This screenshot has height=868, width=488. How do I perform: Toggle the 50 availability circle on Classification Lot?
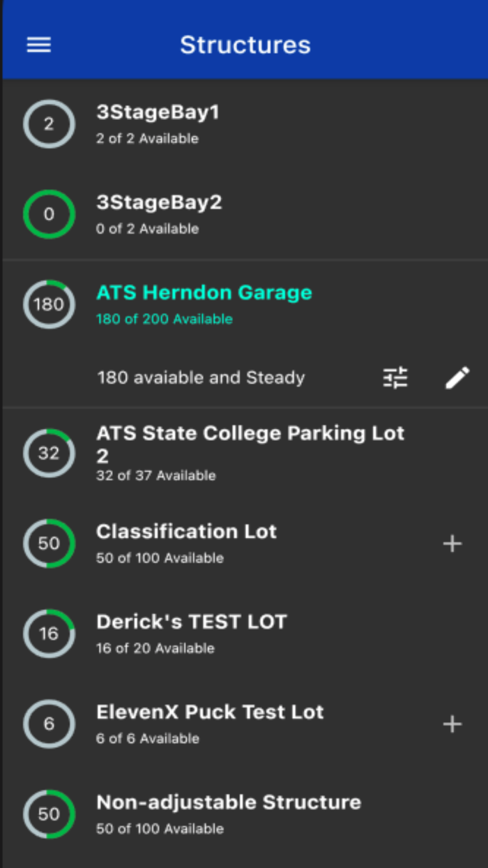48,543
